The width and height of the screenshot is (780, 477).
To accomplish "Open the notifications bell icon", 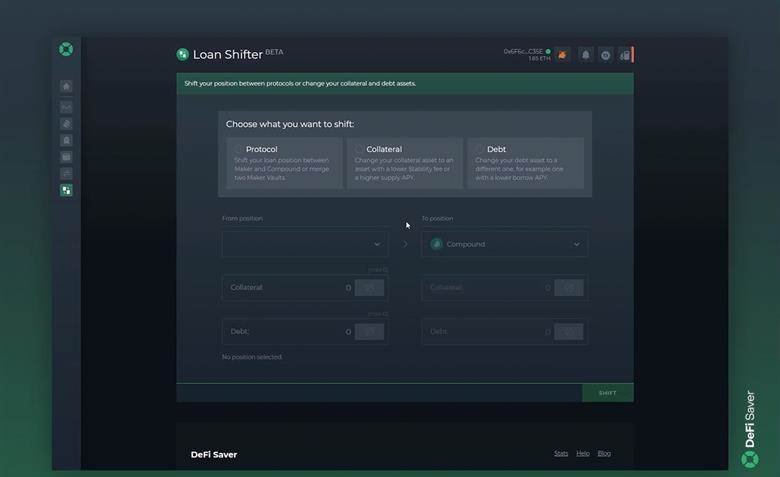I will pyautogui.click(x=585, y=55).
